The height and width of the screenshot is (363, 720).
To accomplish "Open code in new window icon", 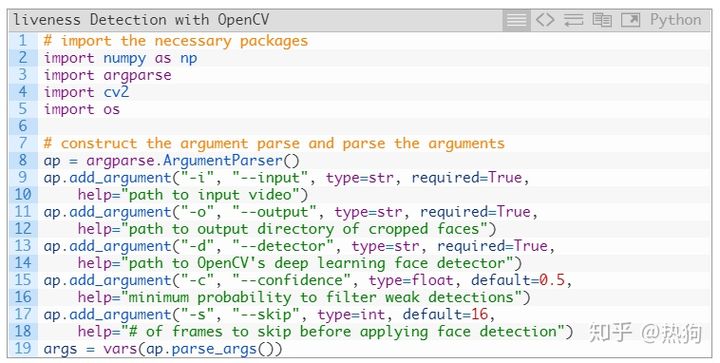I will coord(630,20).
